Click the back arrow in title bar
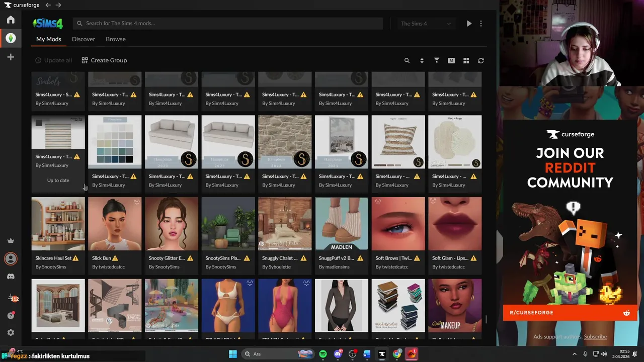Screen dimensions: 644x362 (x=48, y=5)
